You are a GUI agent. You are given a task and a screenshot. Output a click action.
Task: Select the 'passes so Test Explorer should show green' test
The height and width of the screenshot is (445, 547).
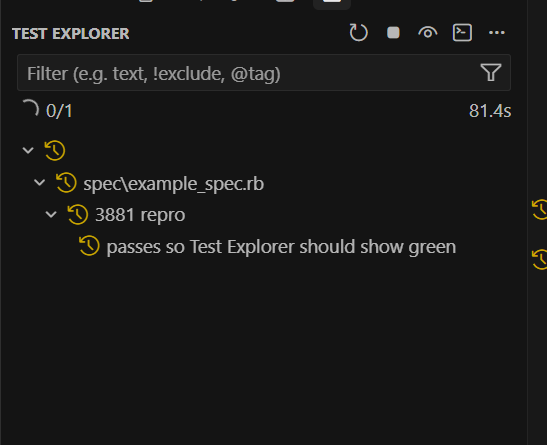[x=281, y=247]
